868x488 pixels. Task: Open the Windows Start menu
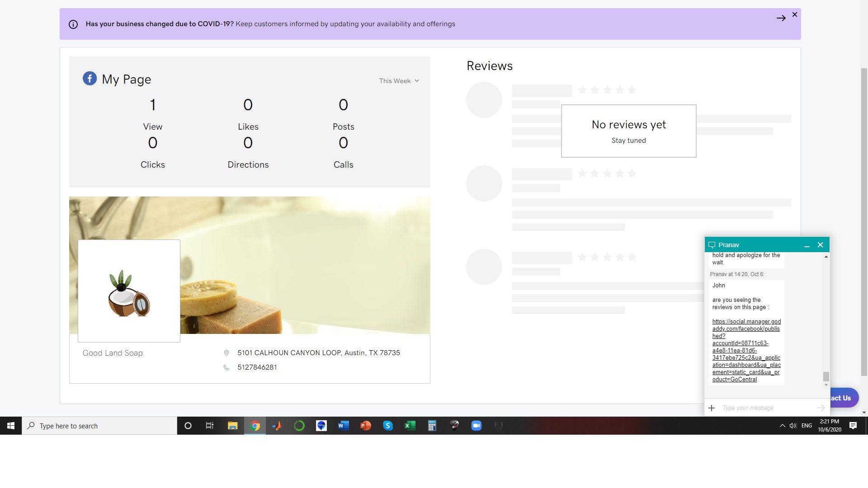(11, 426)
